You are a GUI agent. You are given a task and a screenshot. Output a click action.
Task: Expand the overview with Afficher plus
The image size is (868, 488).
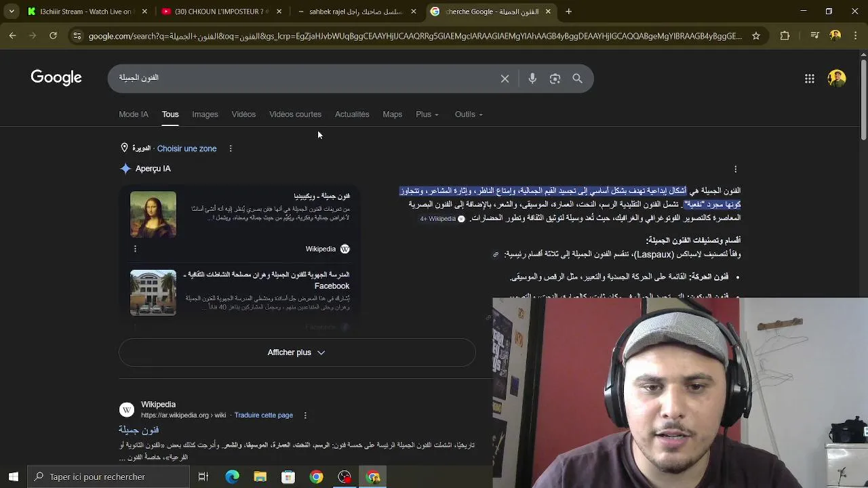tap(297, 352)
